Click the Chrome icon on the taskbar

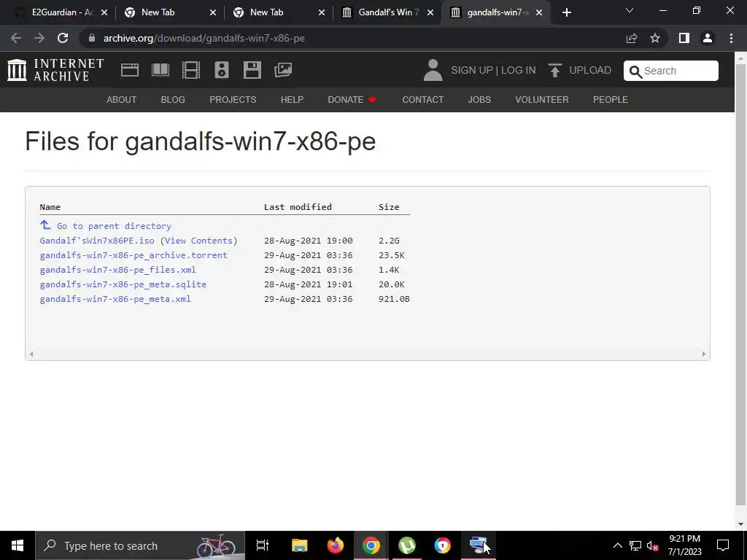[371, 545]
